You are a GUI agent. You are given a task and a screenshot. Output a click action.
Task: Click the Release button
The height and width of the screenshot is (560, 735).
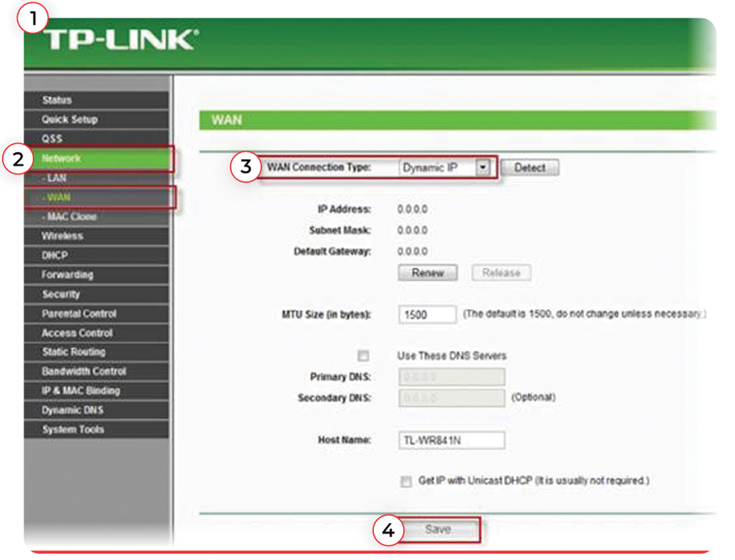(x=501, y=273)
